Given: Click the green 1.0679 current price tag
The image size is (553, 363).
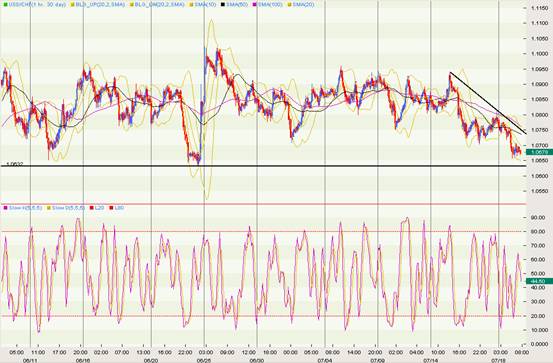Looking at the screenshot, I should (539, 152).
